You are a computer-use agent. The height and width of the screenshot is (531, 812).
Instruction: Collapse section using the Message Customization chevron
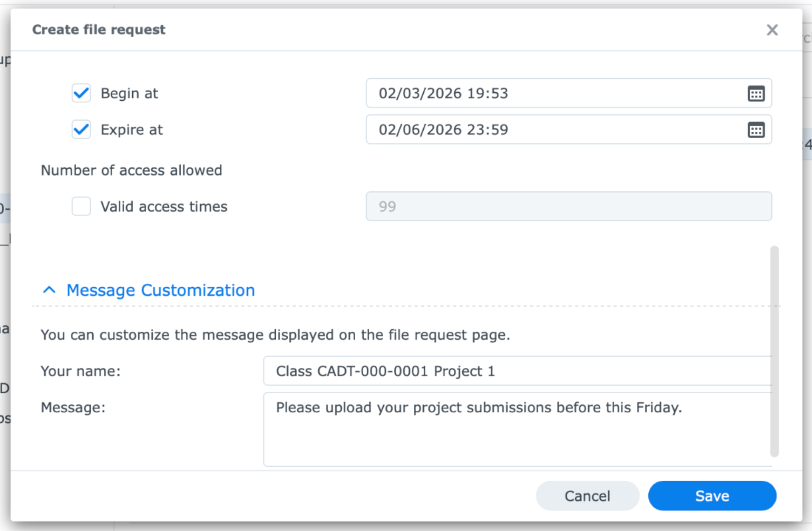pos(49,291)
